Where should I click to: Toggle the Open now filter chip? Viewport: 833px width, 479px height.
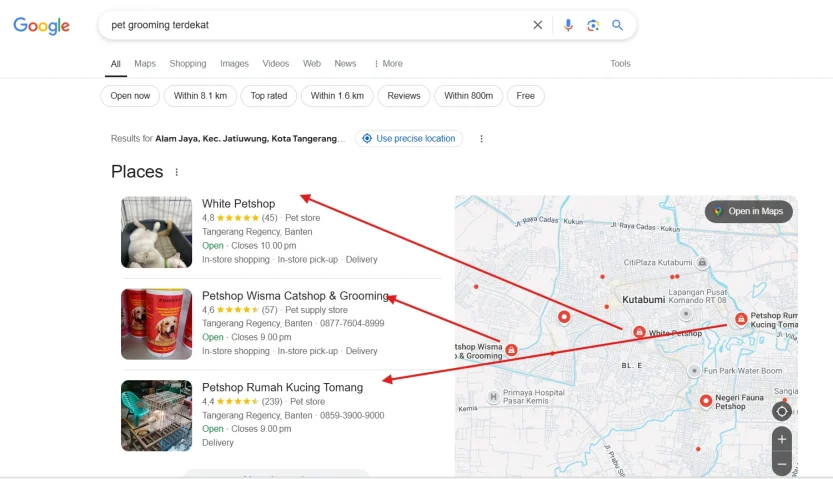pos(130,96)
